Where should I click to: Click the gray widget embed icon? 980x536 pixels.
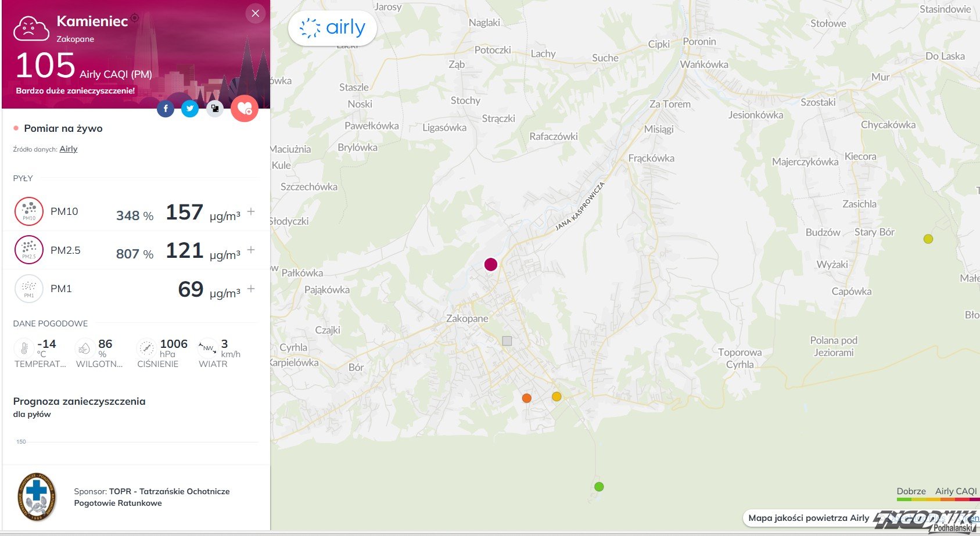(215, 109)
